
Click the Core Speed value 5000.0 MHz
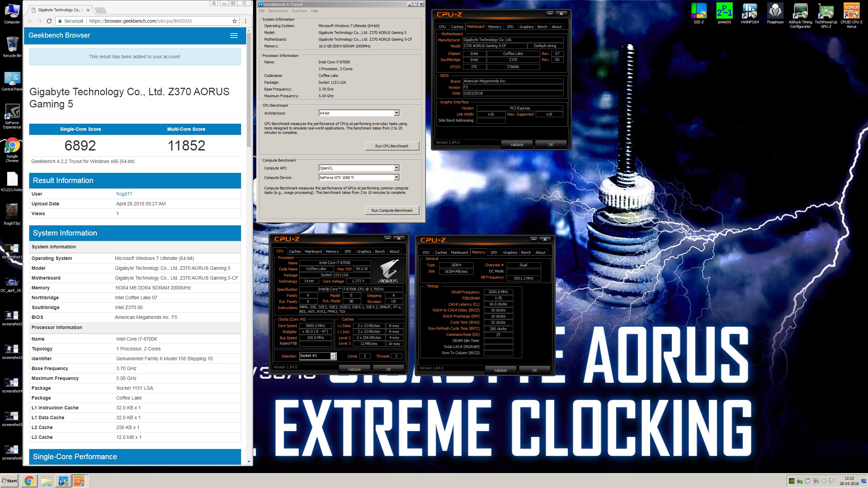pos(315,326)
